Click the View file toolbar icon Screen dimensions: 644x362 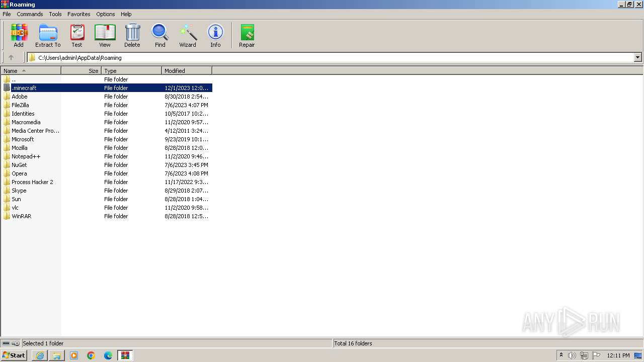105,36
